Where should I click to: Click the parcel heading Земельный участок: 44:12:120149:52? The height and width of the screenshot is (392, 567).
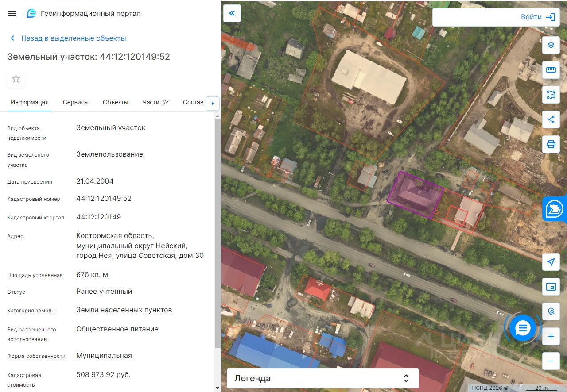[89, 57]
